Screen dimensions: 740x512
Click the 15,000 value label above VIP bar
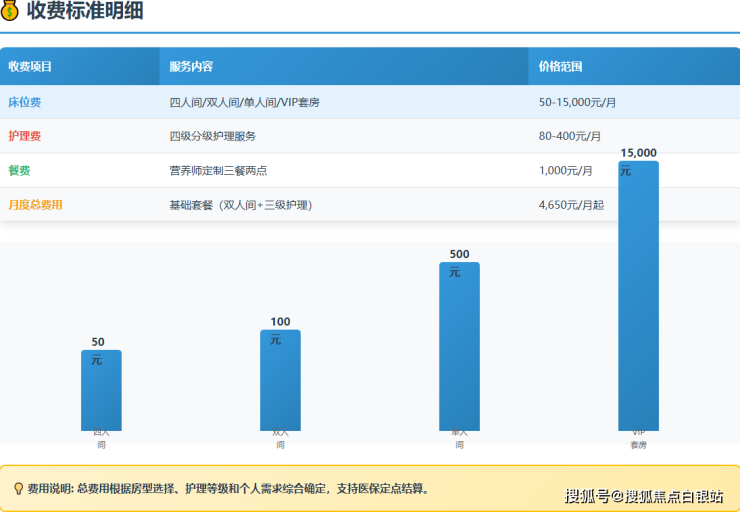638,153
